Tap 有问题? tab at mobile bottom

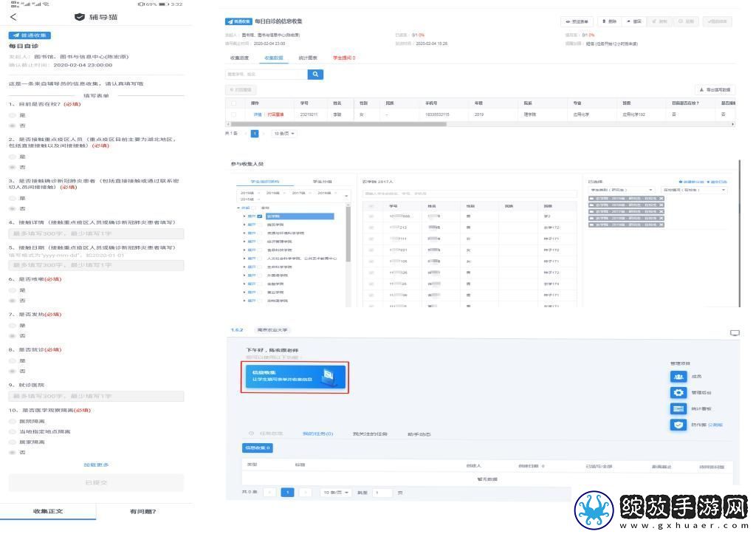pos(143,511)
